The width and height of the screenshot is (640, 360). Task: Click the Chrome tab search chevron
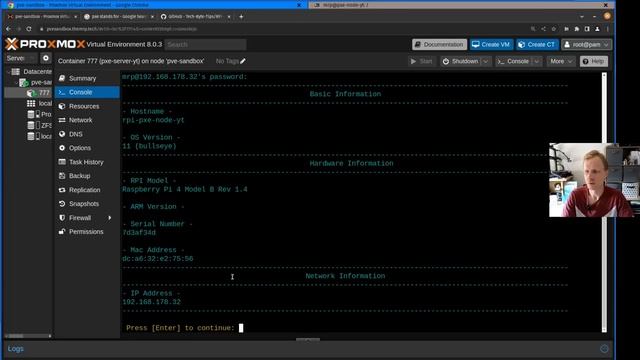pos(582,17)
